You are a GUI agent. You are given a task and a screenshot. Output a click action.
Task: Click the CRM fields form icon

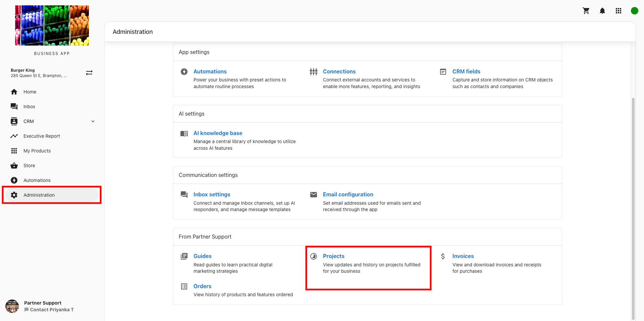click(x=443, y=72)
